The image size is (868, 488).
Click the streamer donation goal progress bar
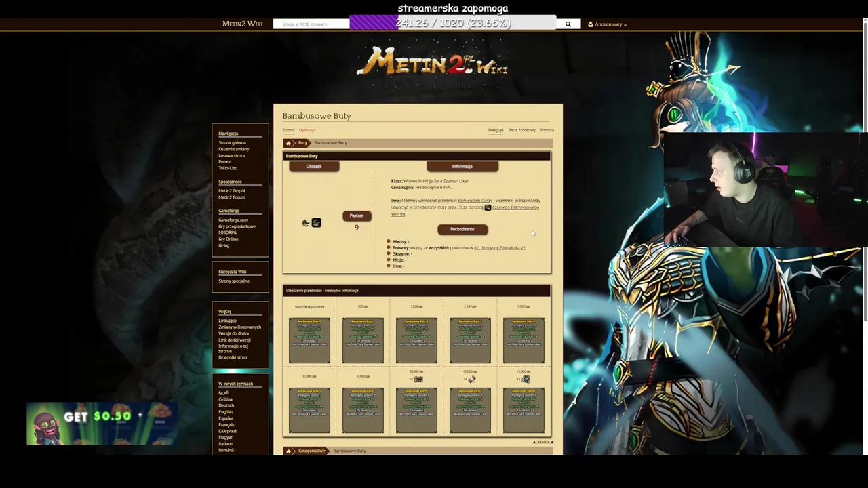click(452, 23)
